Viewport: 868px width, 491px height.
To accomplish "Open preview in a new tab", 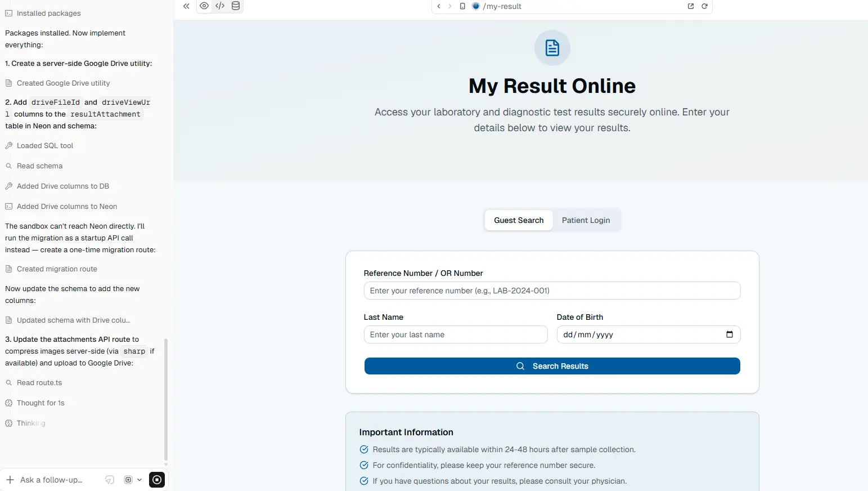I will coord(691,6).
